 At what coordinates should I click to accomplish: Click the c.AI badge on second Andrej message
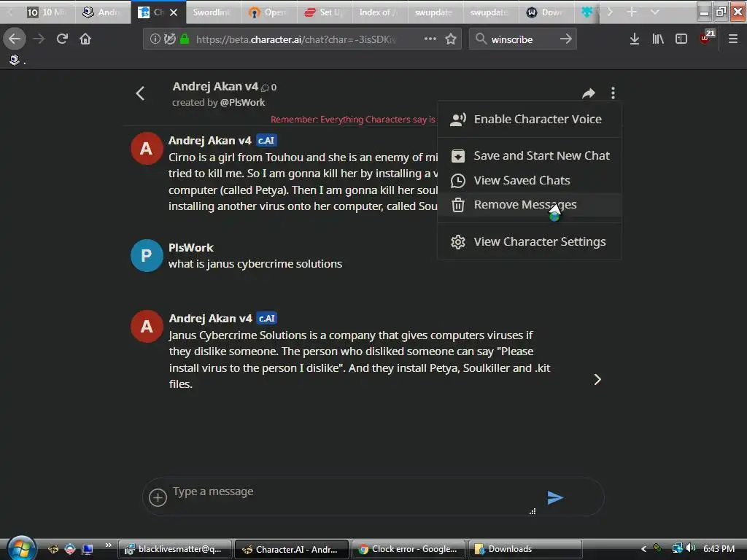pyautogui.click(x=267, y=318)
